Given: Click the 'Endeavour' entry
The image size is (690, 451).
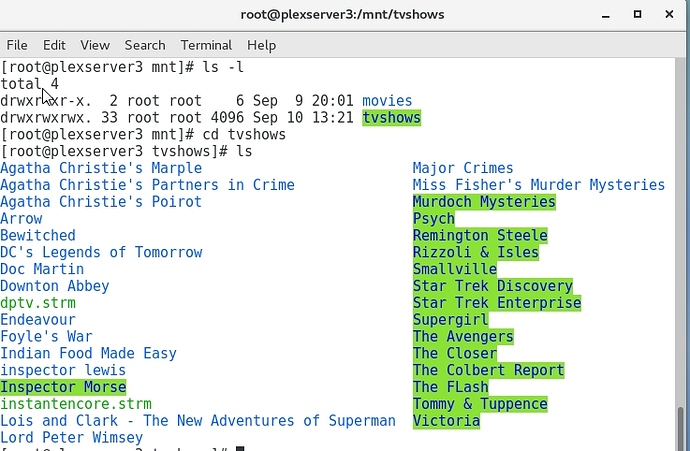Looking at the screenshot, I should click(38, 320).
